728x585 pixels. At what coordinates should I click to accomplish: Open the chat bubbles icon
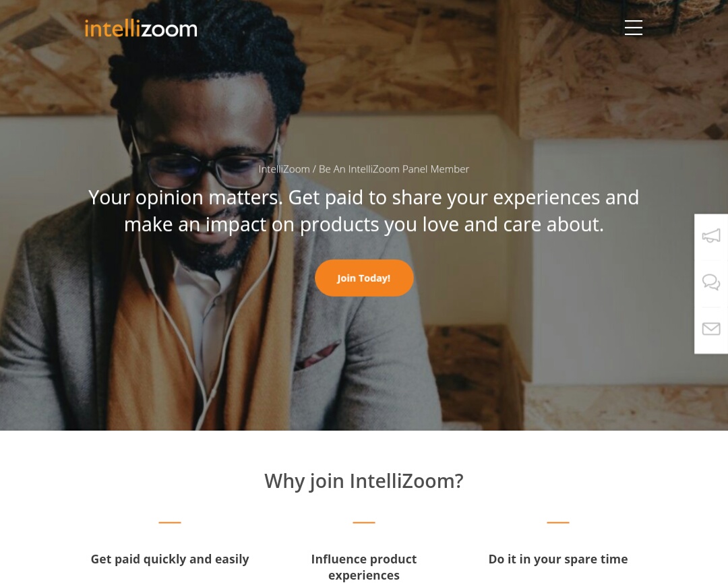click(x=711, y=282)
